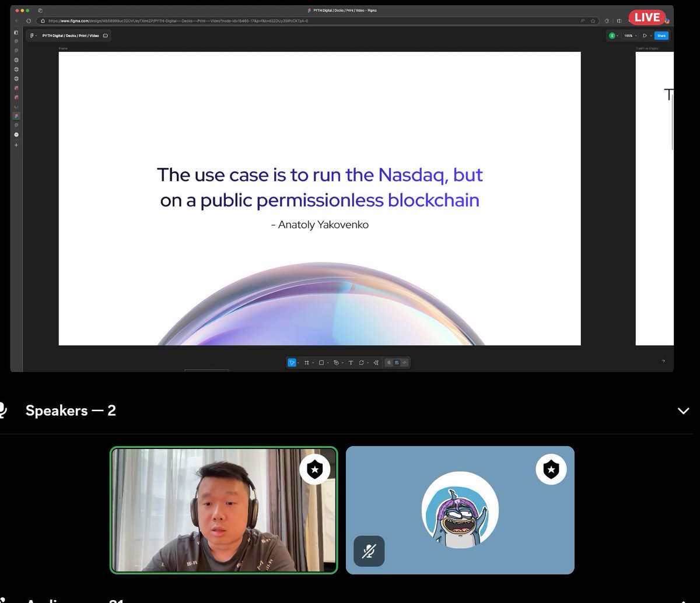This screenshot has width=700, height=603.
Task: Open Pen tool options dropdown arrow
Action: tap(342, 363)
